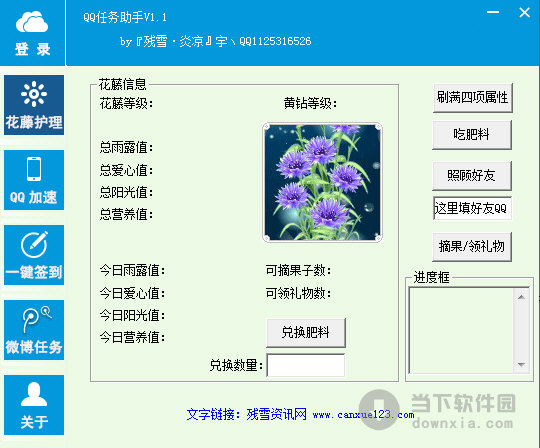Click the 总阳光值 label
The height and width of the screenshot is (448, 540).
pyautogui.click(x=126, y=192)
